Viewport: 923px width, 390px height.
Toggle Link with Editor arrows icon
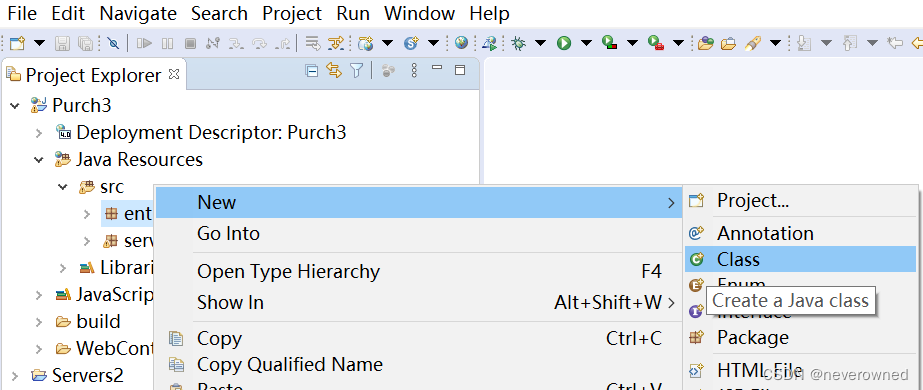point(334,71)
